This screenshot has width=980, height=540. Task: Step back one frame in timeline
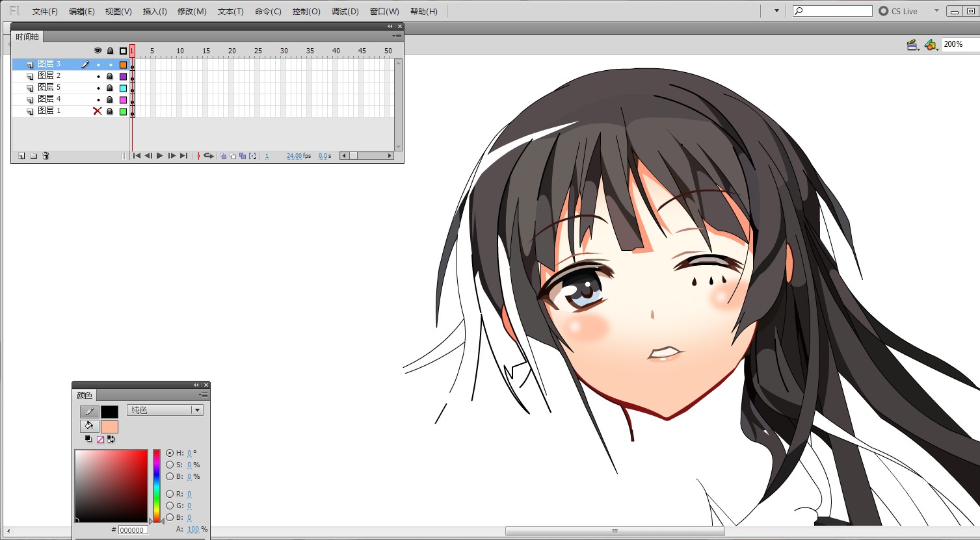[x=148, y=156]
